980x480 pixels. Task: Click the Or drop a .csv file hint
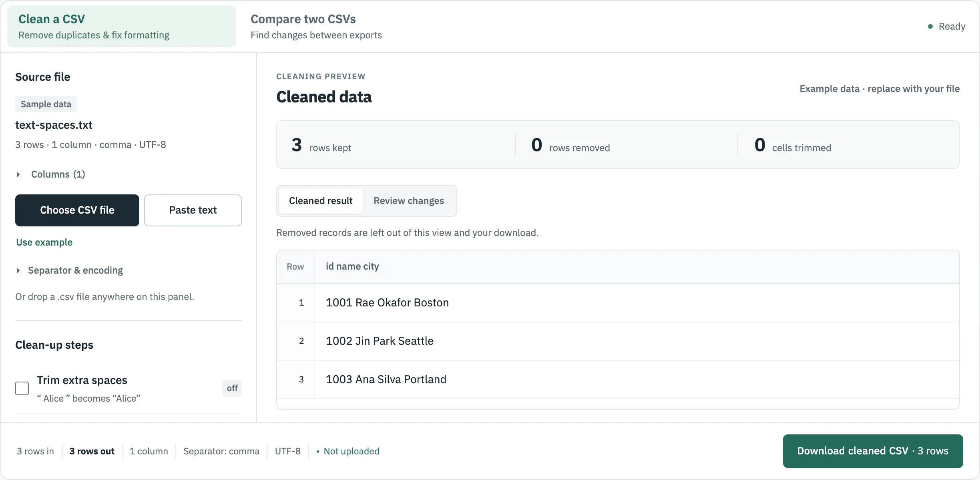(x=105, y=297)
